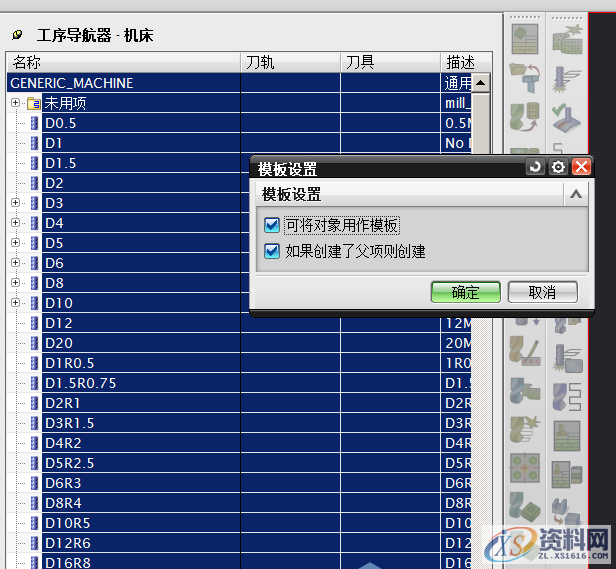
Task: Select the D8R4 tool row
Action: click(239, 503)
